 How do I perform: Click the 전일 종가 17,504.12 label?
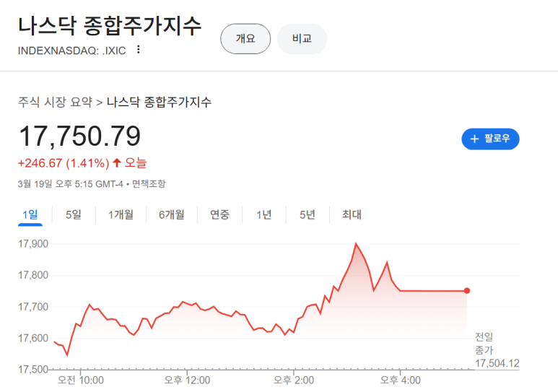point(497,349)
